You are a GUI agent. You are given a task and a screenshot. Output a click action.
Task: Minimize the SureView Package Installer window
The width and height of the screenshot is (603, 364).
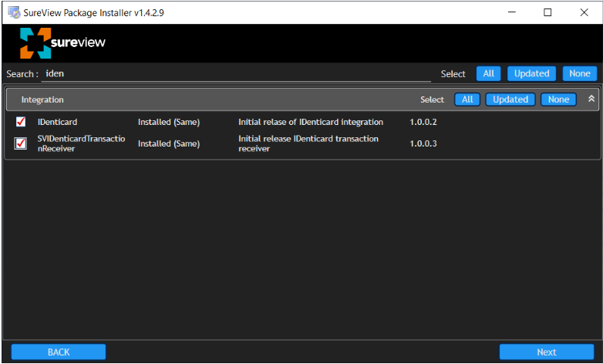coord(512,12)
